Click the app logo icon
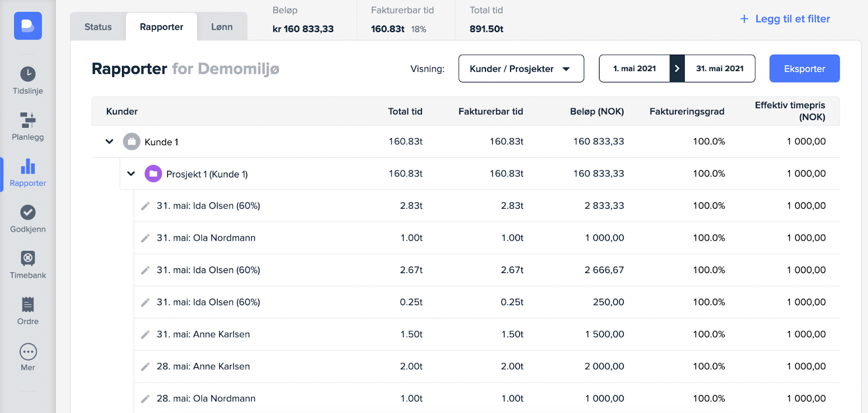Screen dimensions: 868x413 pyautogui.click(x=28, y=25)
